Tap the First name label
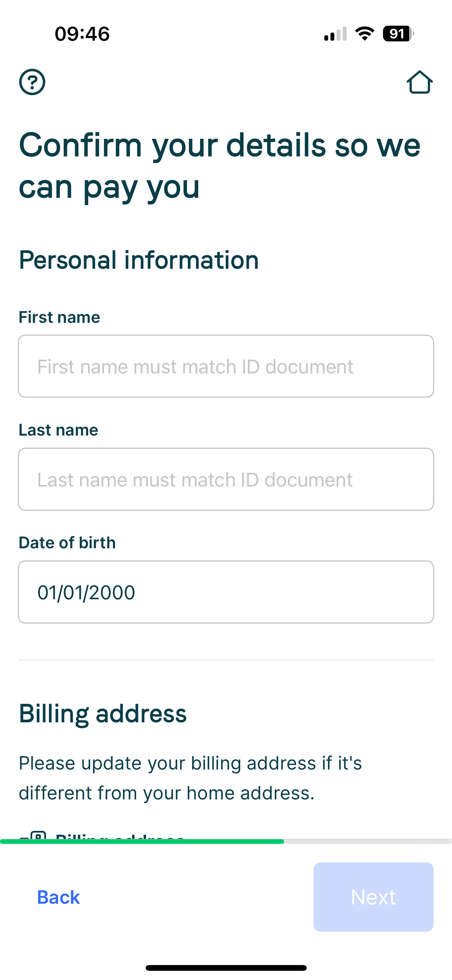The image size is (452, 980). [59, 317]
